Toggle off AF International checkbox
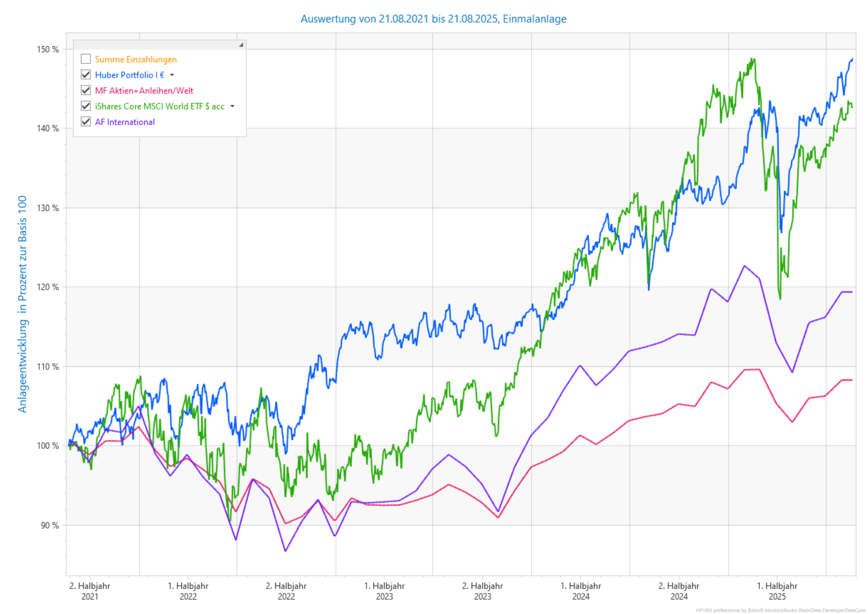 point(86,122)
